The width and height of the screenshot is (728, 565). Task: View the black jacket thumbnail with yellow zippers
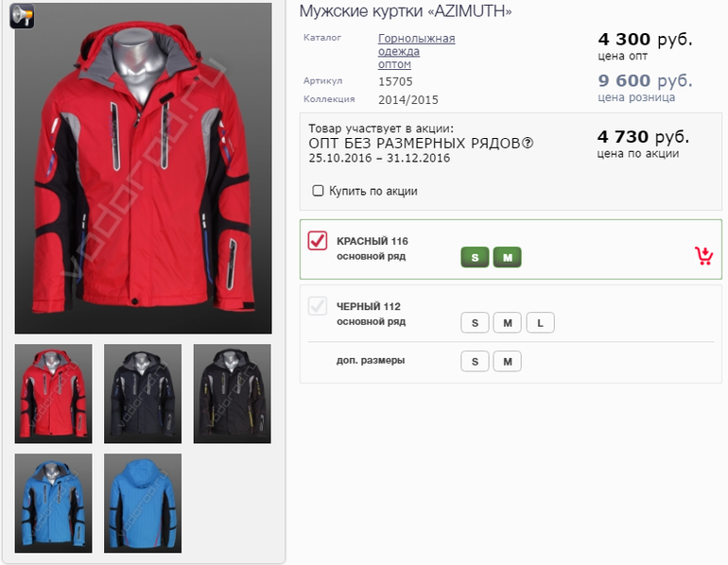(x=232, y=393)
